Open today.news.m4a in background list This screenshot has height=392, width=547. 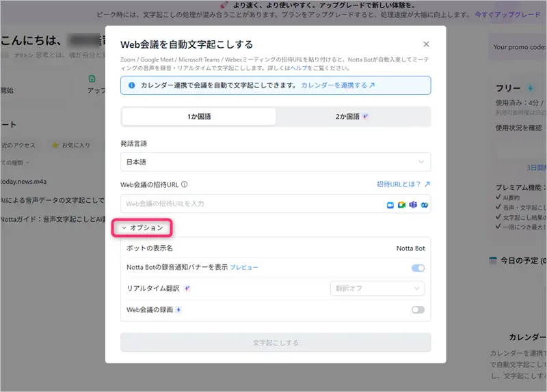pos(23,182)
